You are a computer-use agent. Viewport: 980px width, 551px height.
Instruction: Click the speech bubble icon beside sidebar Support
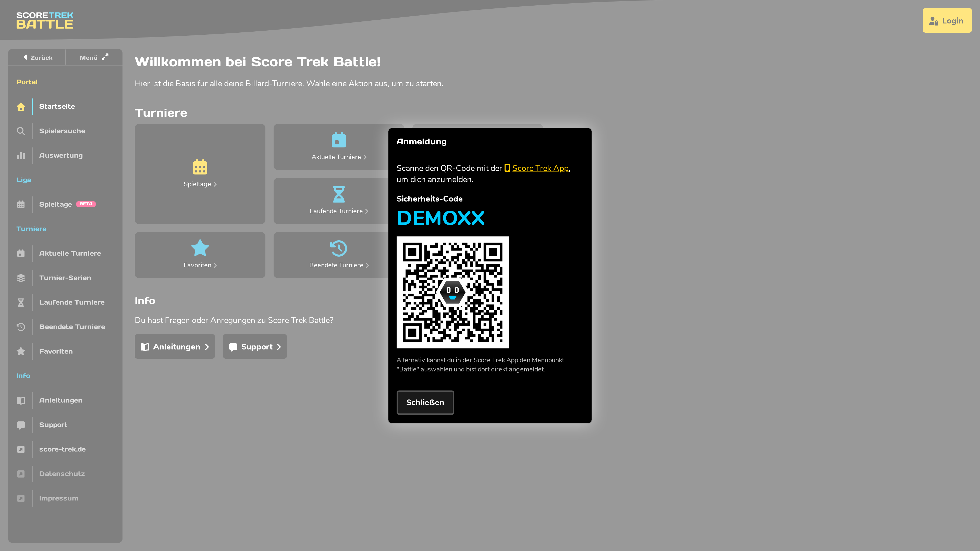21,425
